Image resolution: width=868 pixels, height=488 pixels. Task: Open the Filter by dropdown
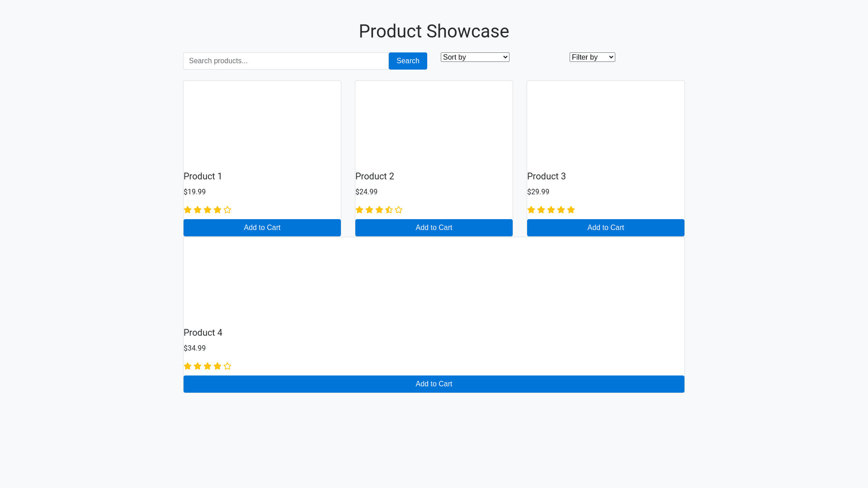[x=592, y=57]
